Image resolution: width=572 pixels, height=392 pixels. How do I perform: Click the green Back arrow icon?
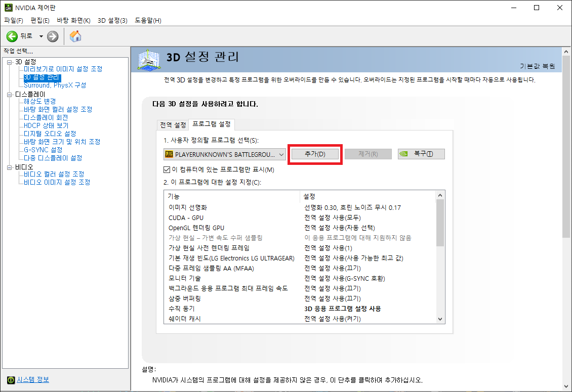12,36
